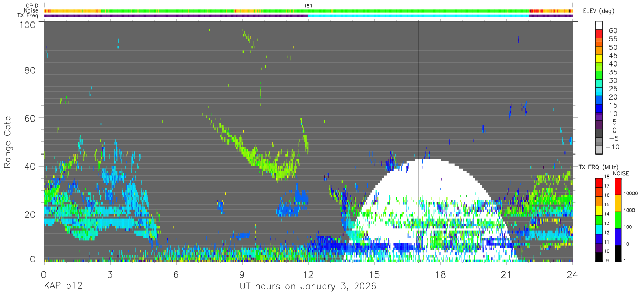Click the '35' tick on ELEV color bar

[x=613, y=72]
